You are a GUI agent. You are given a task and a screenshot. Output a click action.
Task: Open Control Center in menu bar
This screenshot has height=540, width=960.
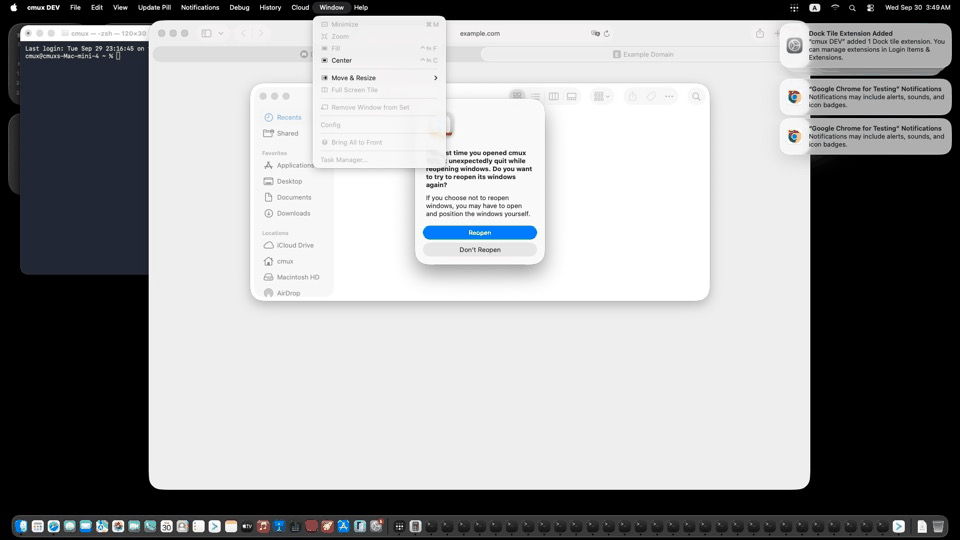870,8
